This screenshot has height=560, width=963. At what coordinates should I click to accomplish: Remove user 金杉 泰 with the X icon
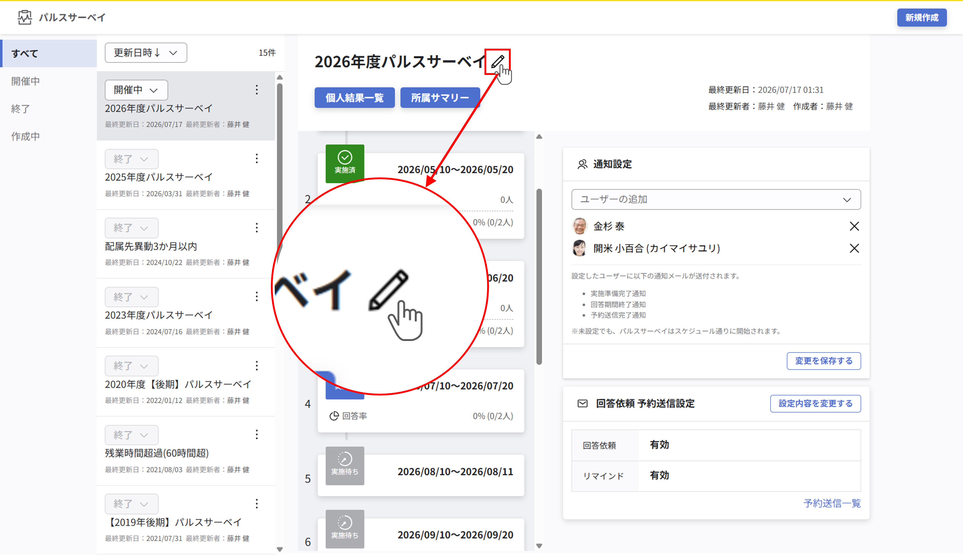coord(854,226)
